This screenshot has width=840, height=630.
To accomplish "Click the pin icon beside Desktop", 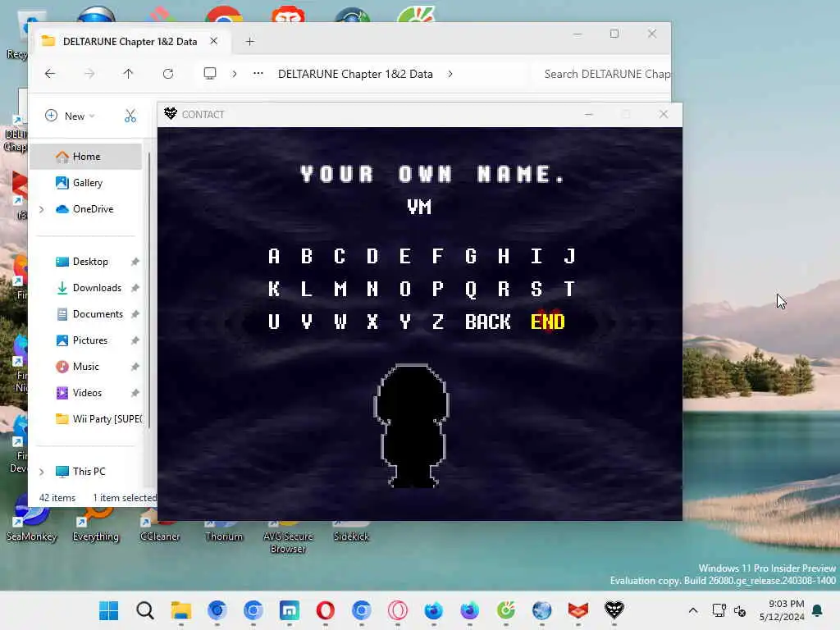I will 135,262.
